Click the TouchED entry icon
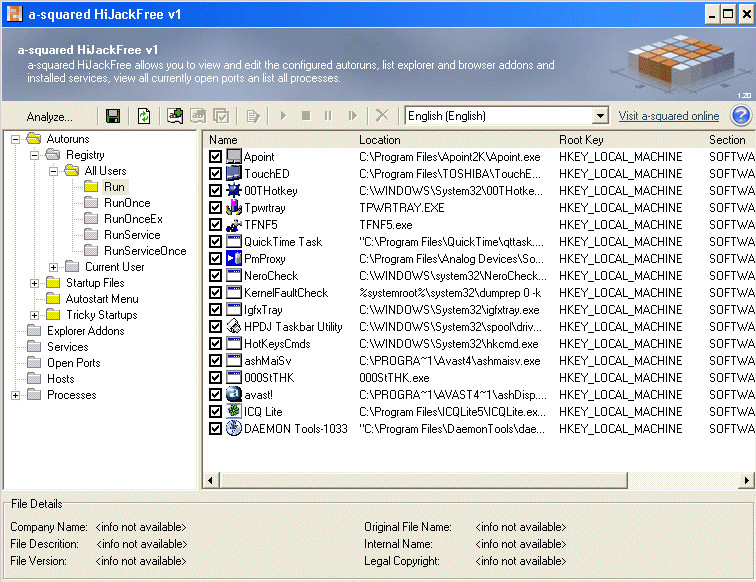This screenshot has height=582, width=756. 234,173
